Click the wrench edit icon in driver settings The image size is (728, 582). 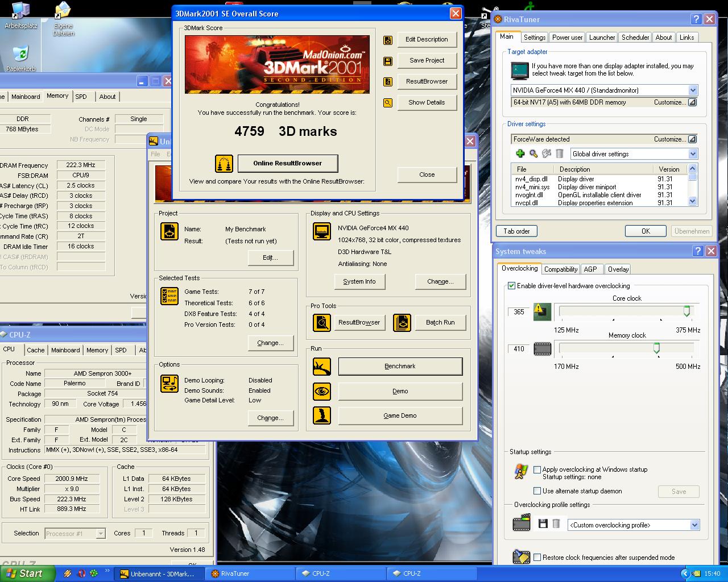[547, 153]
